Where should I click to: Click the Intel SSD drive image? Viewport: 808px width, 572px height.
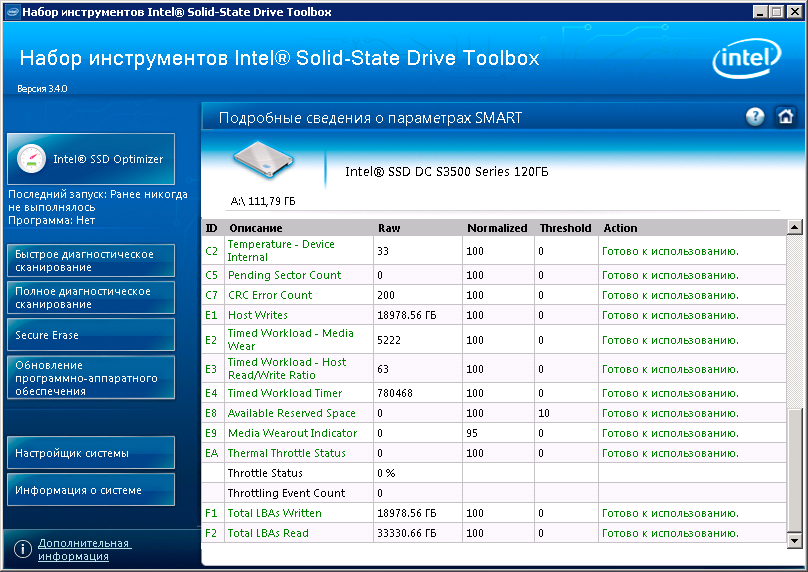pyautogui.click(x=264, y=160)
